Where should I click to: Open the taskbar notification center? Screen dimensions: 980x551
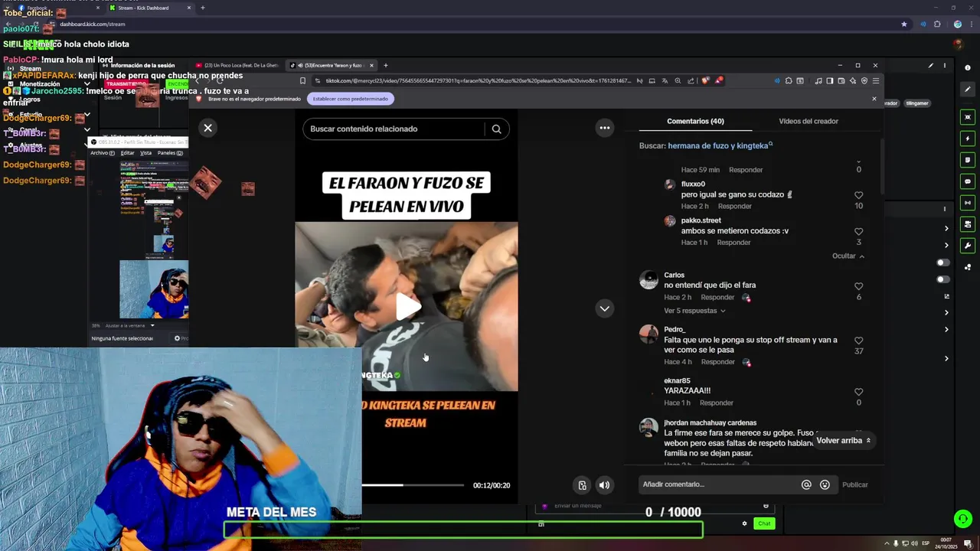click(968, 543)
